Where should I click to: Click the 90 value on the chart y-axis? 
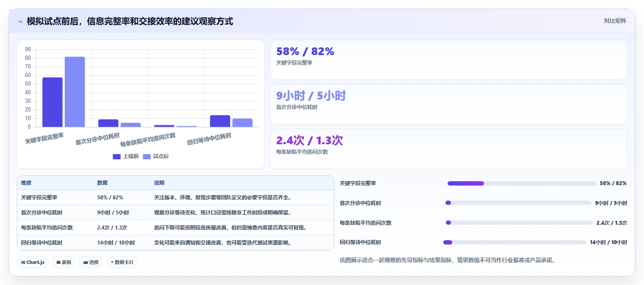click(x=28, y=50)
